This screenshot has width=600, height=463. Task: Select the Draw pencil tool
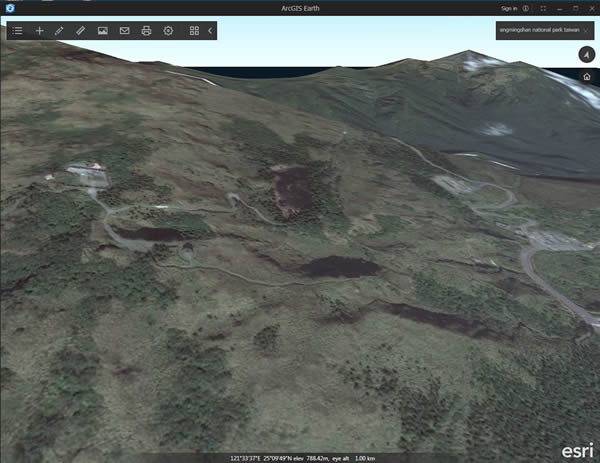coord(59,31)
